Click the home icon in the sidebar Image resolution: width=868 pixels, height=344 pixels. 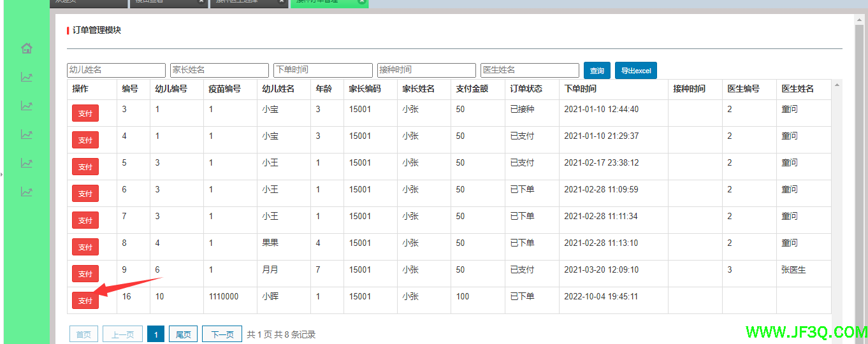coord(26,48)
